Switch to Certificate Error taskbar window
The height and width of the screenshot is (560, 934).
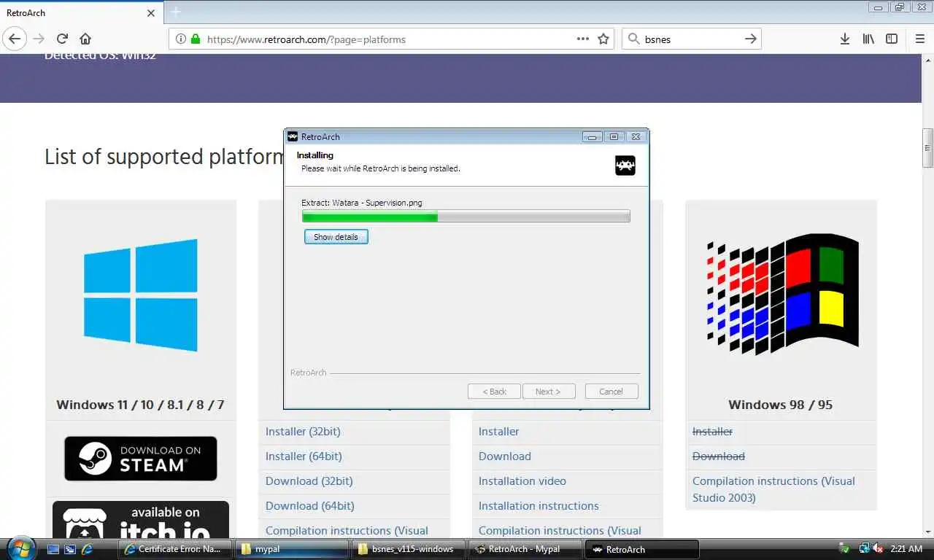[174, 549]
